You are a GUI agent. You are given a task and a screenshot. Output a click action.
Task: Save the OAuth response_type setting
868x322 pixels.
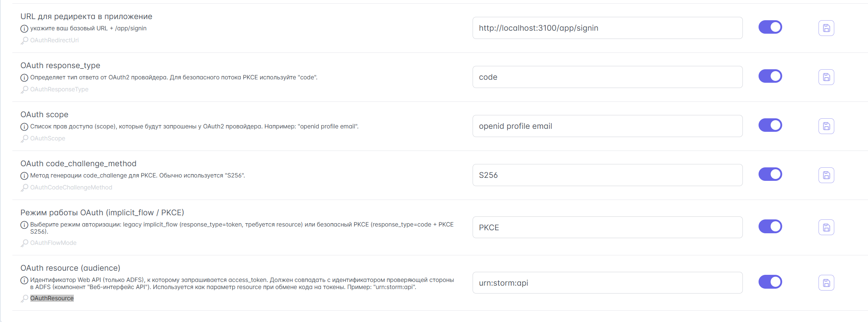pos(826,77)
